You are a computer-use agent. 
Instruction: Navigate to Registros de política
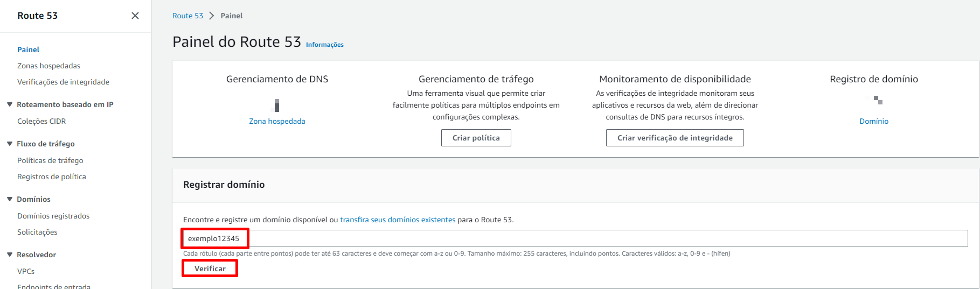click(x=52, y=177)
